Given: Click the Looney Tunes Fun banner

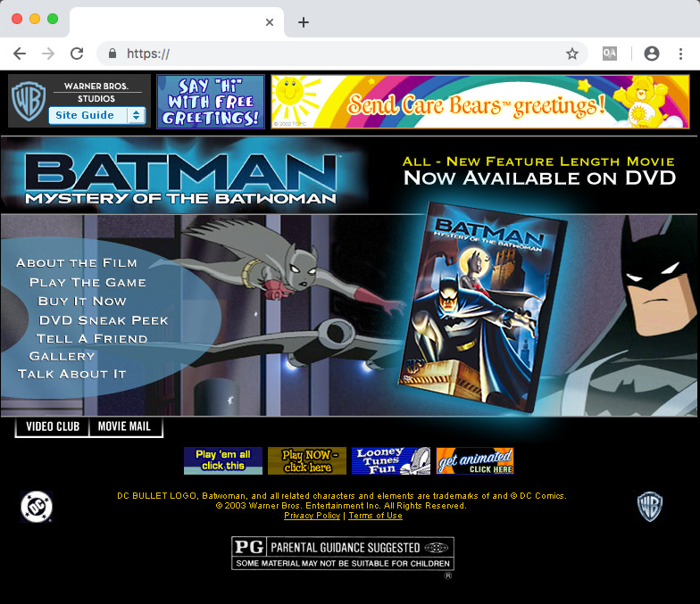Looking at the screenshot, I should [x=391, y=460].
